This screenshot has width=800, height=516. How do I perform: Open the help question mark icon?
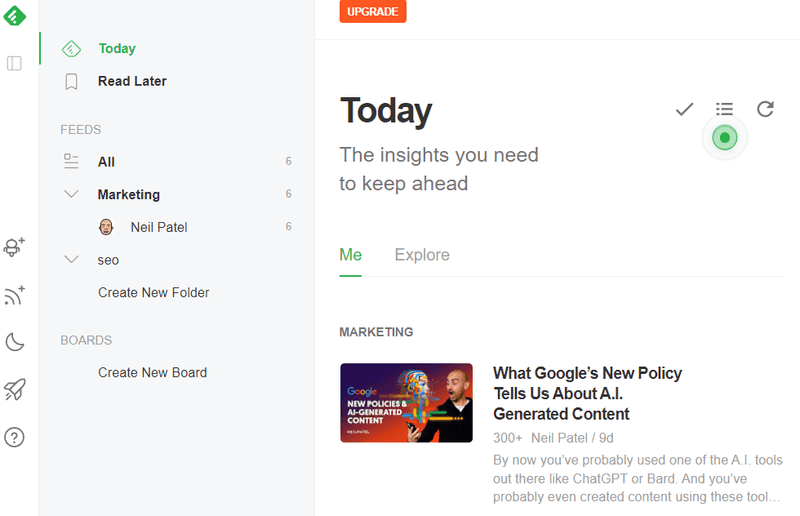(15, 437)
